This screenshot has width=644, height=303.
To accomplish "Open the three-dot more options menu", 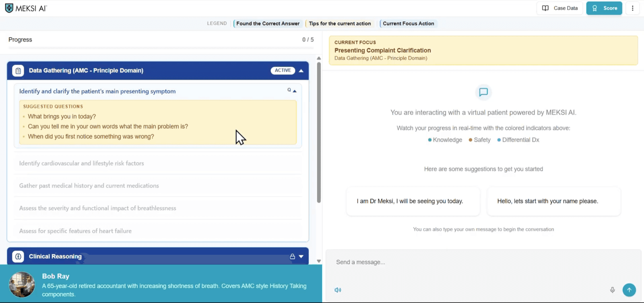I will [632, 8].
